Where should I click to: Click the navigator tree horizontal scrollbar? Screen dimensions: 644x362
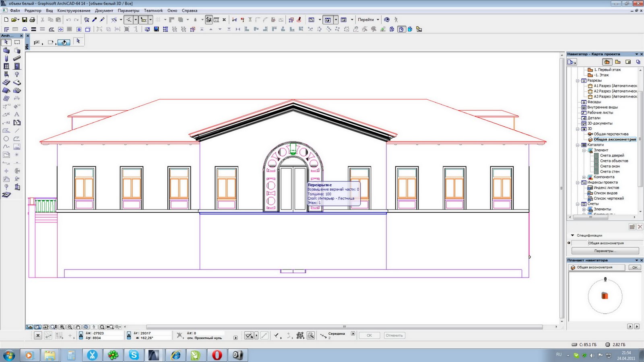coord(590,217)
